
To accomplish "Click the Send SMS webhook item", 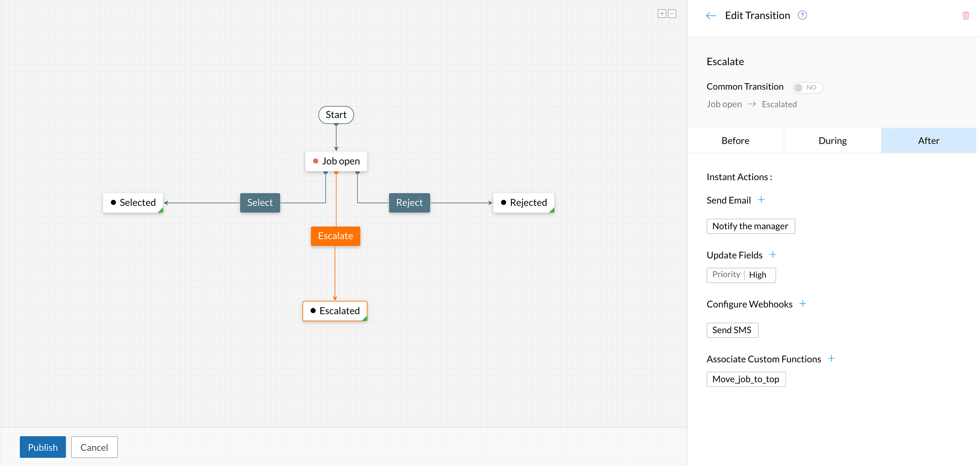I will pyautogui.click(x=732, y=330).
